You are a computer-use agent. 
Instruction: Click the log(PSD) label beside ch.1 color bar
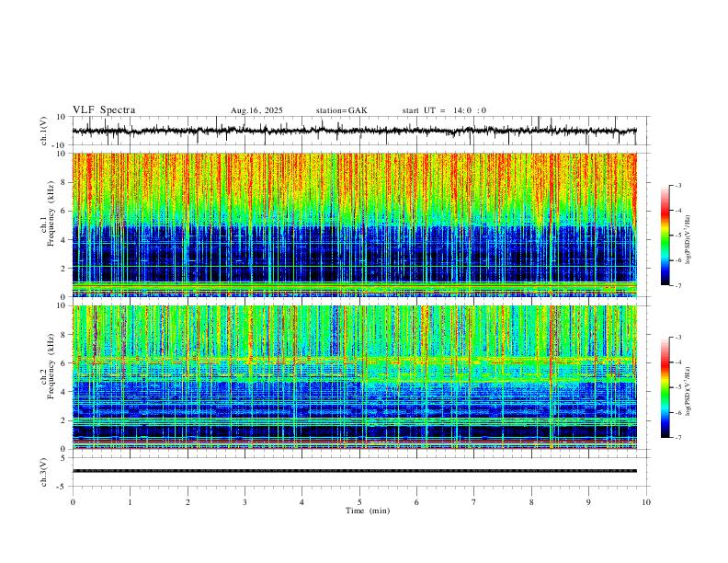point(688,239)
